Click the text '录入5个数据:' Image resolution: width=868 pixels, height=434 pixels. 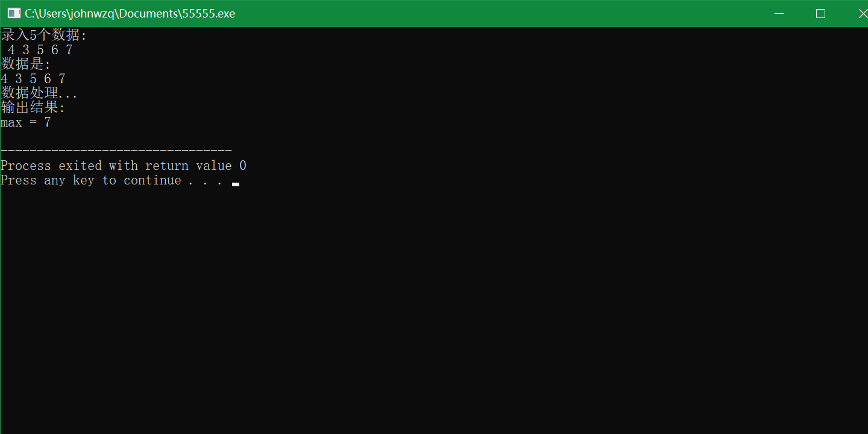tap(43, 34)
